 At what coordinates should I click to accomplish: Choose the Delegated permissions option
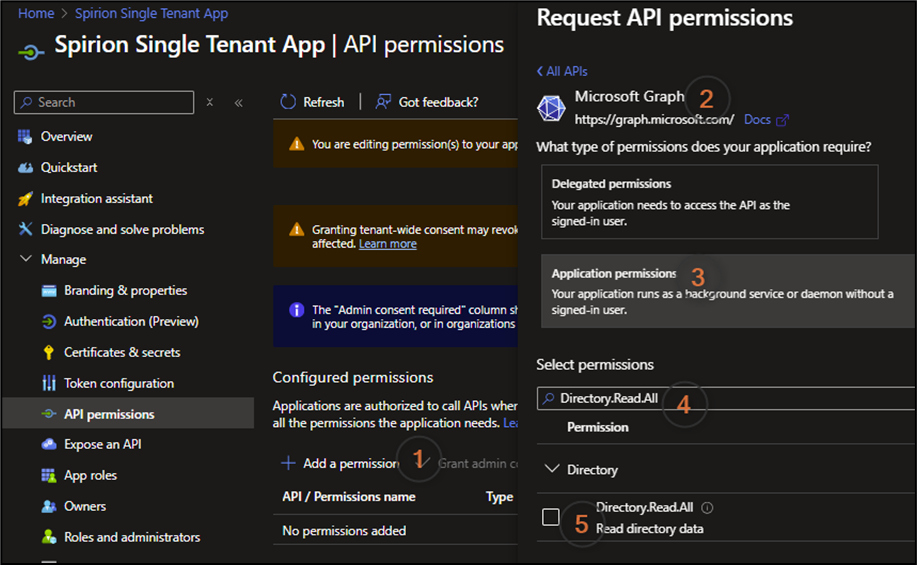[709, 201]
